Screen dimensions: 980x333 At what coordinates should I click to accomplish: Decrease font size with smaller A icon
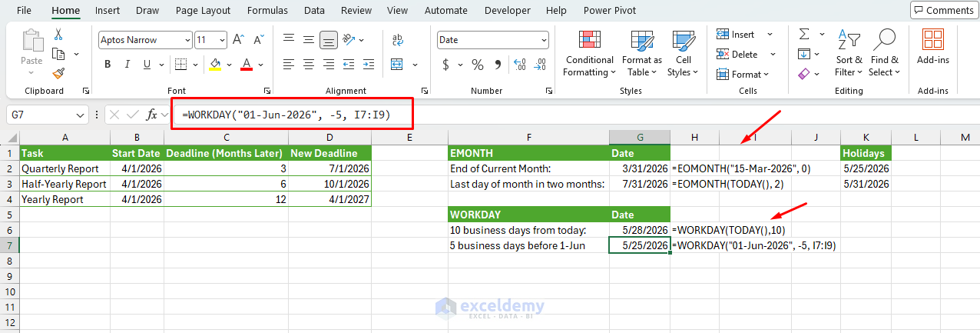[257, 40]
